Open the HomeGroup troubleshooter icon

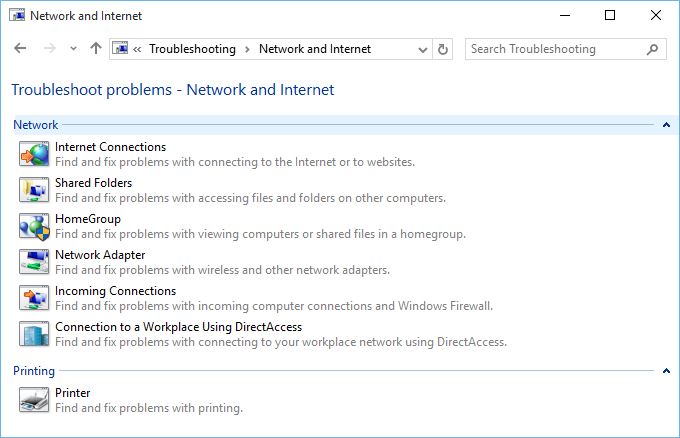(x=34, y=226)
